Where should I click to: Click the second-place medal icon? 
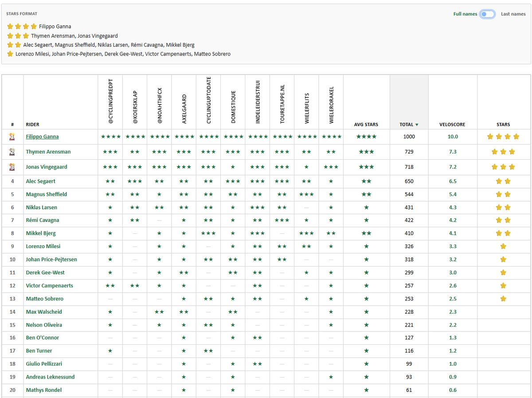point(12,152)
